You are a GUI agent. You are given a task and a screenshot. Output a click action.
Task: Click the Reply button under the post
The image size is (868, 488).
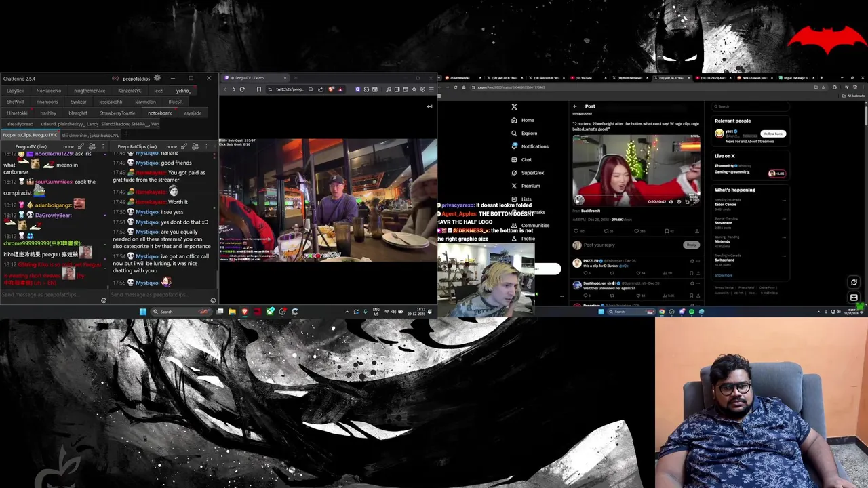pyautogui.click(x=691, y=245)
